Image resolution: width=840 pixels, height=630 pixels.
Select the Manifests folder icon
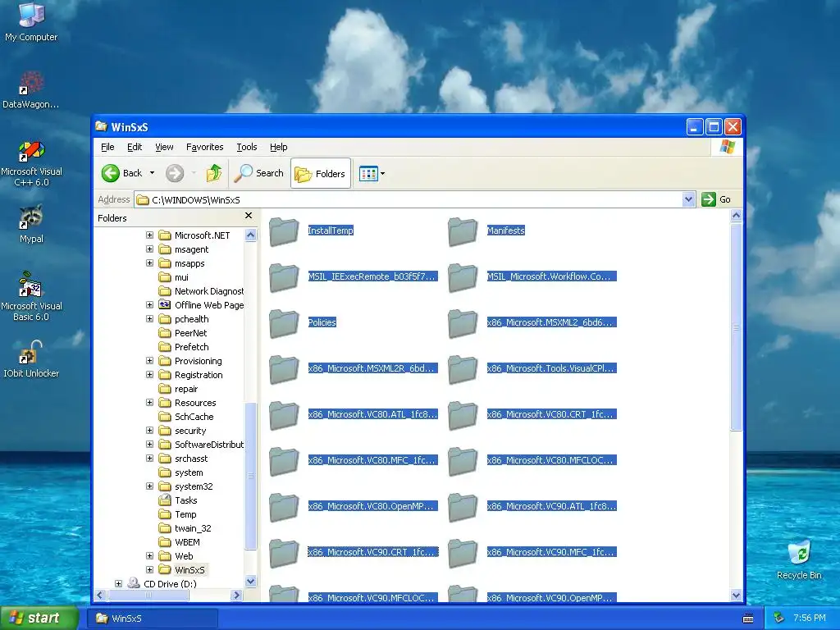click(x=463, y=231)
